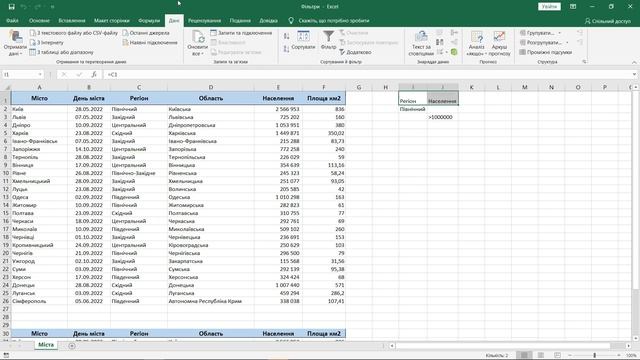Open the File (Файл) tab
The image size is (640, 360).
[x=12, y=20]
